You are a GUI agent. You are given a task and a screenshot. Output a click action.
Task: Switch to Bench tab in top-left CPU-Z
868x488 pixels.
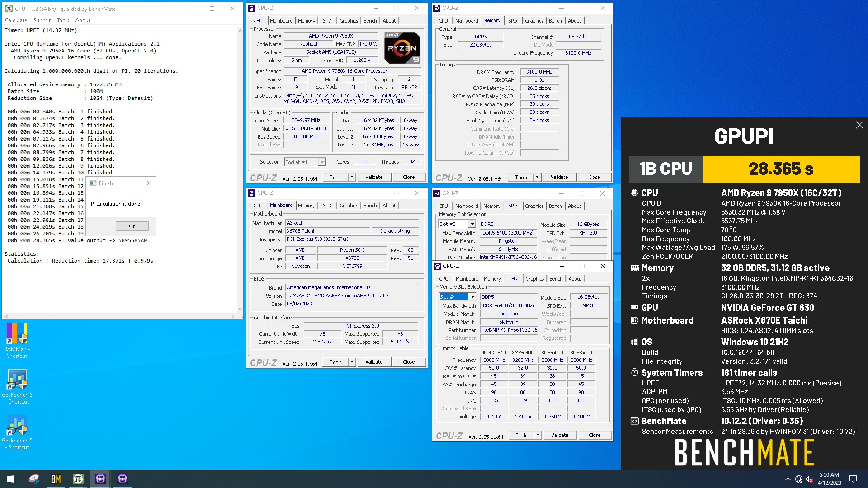[370, 21]
